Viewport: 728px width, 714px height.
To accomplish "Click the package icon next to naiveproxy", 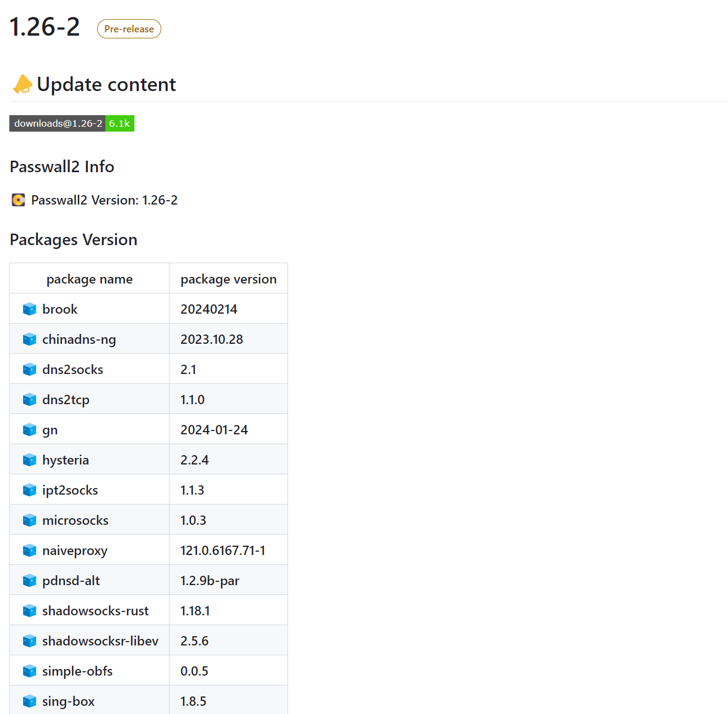I will (x=30, y=551).
